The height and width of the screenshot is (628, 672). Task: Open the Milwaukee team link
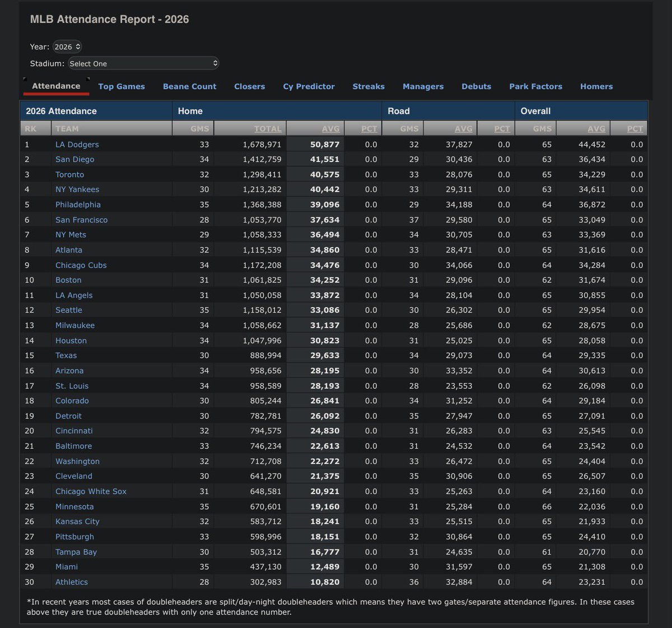pyautogui.click(x=75, y=325)
